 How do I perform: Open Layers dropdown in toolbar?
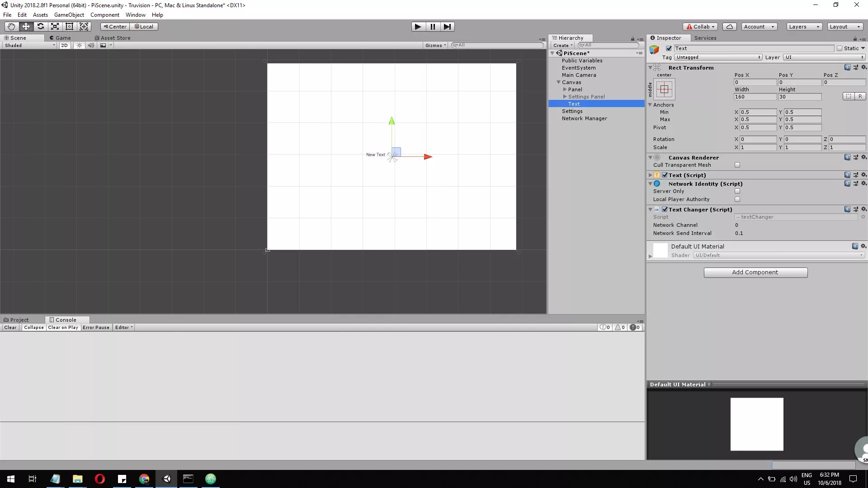pyautogui.click(x=804, y=27)
